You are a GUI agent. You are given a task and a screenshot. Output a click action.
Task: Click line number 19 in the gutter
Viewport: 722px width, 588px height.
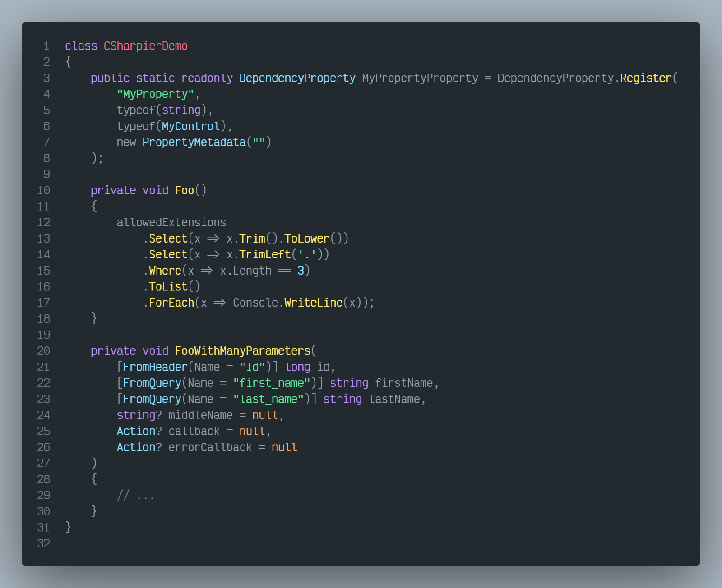click(x=44, y=335)
